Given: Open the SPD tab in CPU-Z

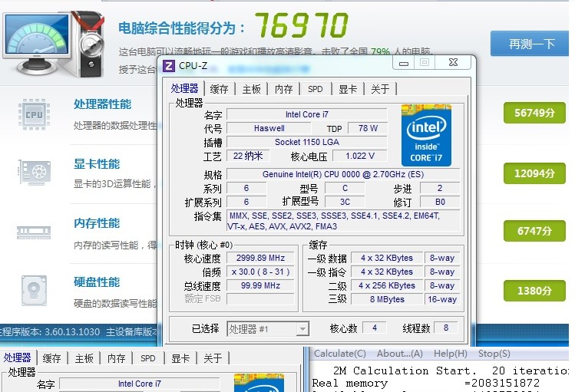Looking at the screenshot, I should coord(316,89).
